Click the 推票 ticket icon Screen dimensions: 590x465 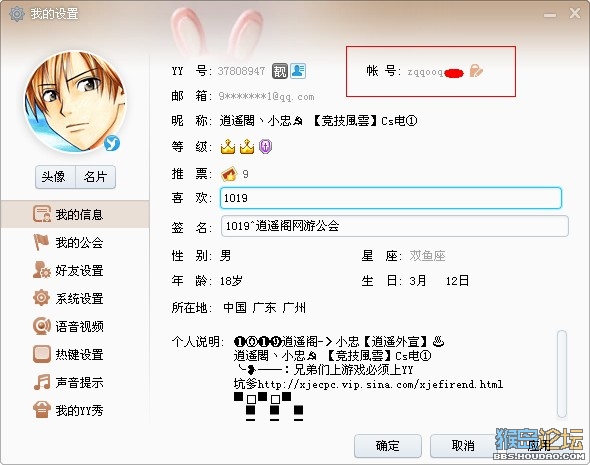229,174
